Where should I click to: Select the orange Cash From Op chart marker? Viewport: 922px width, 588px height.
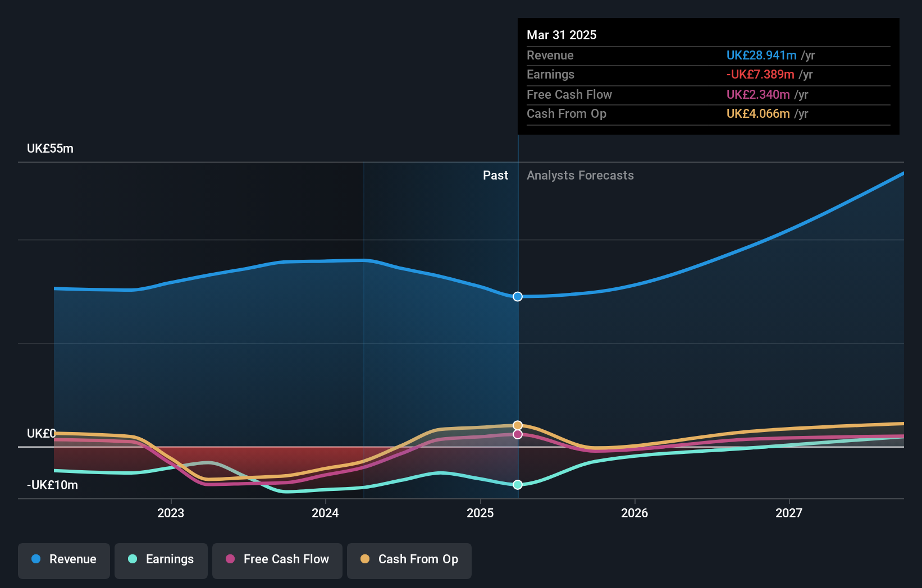pyautogui.click(x=517, y=425)
